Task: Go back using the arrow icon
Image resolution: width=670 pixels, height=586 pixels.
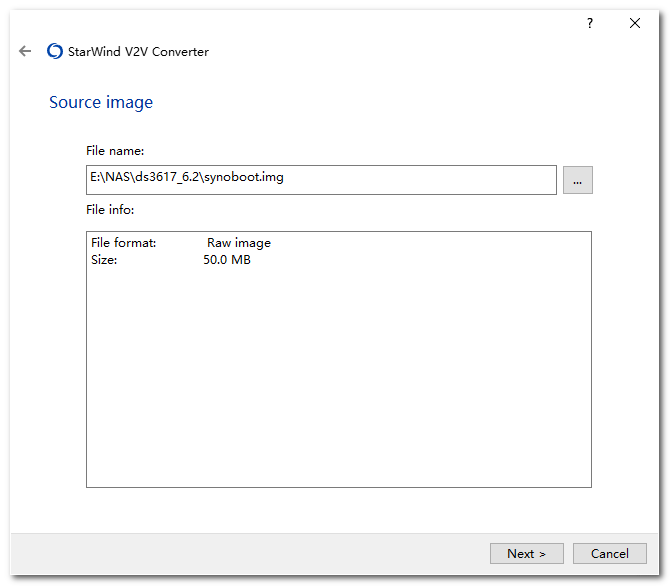Action: 25,52
